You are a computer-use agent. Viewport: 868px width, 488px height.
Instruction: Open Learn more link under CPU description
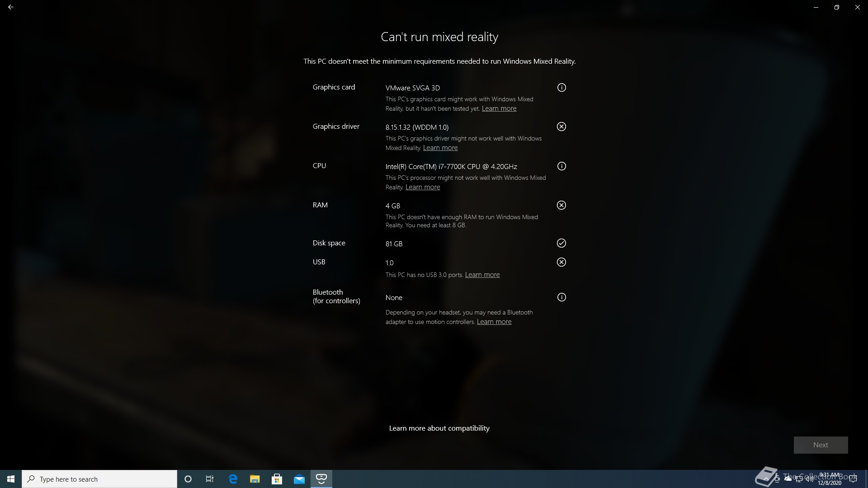(423, 187)
